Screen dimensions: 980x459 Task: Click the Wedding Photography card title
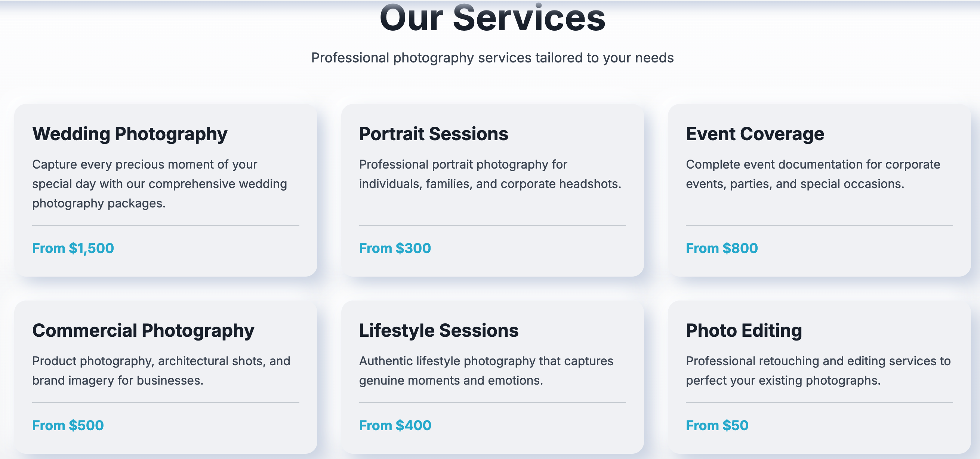pyautogui.click(x=130, y=134)
